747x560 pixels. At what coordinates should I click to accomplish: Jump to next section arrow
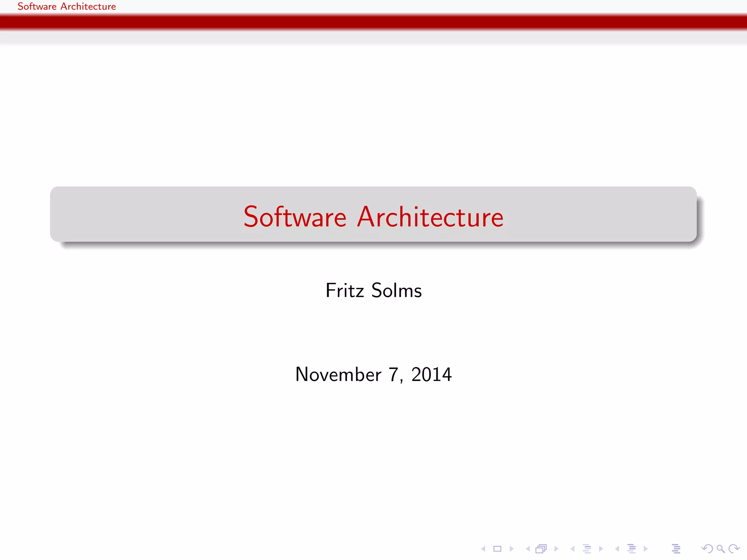[x=646, y=549]
